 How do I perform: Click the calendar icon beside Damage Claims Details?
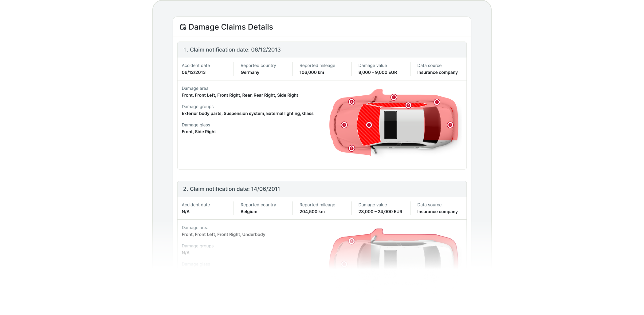pyautogui.click(x=183, y=27)
